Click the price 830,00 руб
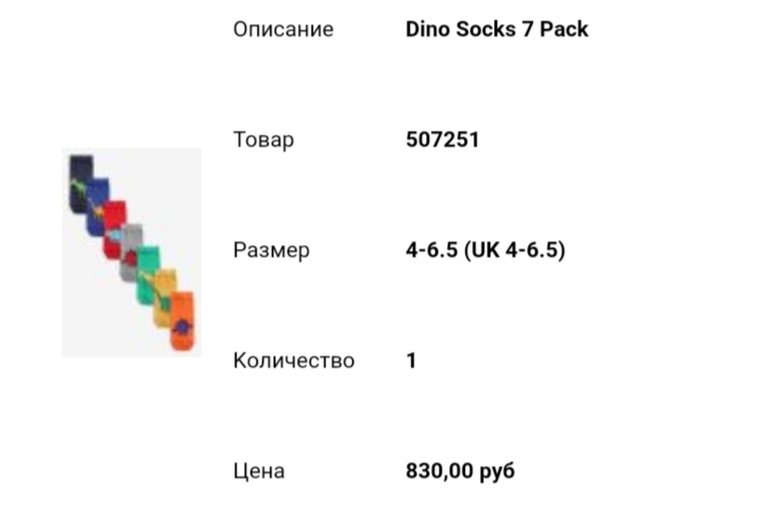Image resolution: width=770 pixels, height=522 pixels. 460,470
